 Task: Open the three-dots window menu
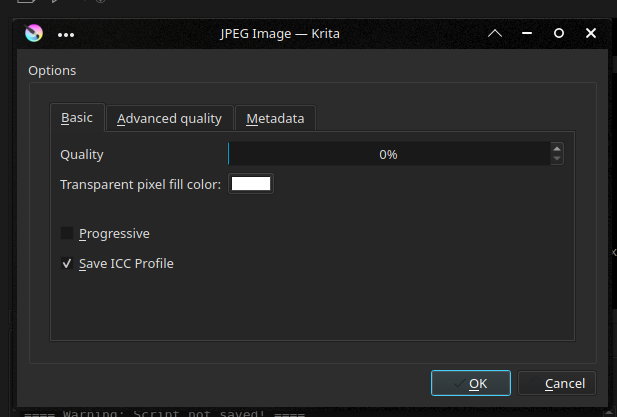[67, 34]
